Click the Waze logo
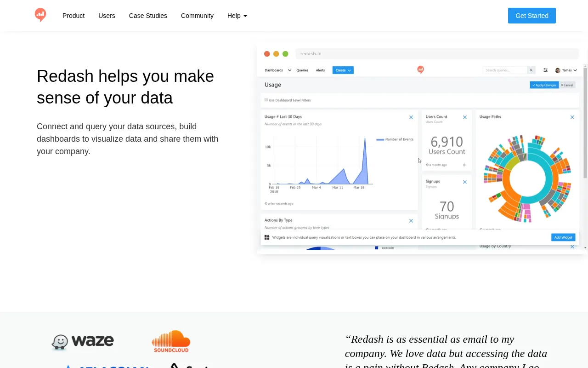588x368 pixels. [83, 341]
